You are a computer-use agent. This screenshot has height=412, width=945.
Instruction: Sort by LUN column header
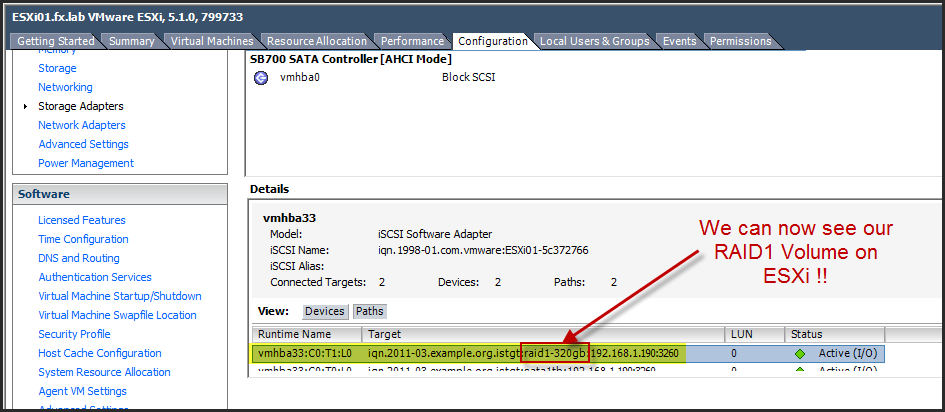click(x=755, y=334)
